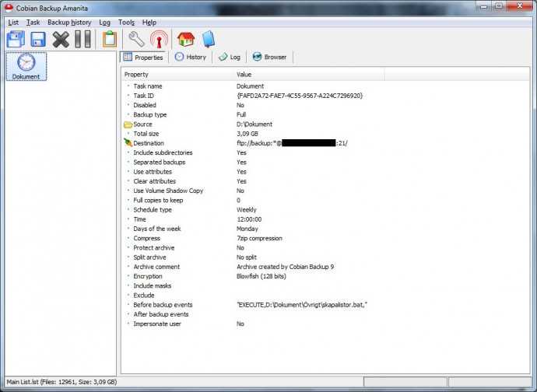The height and width of the screenshot is (392, 537).
Task: Select the Backup type row
Action: tap(325, 114)
